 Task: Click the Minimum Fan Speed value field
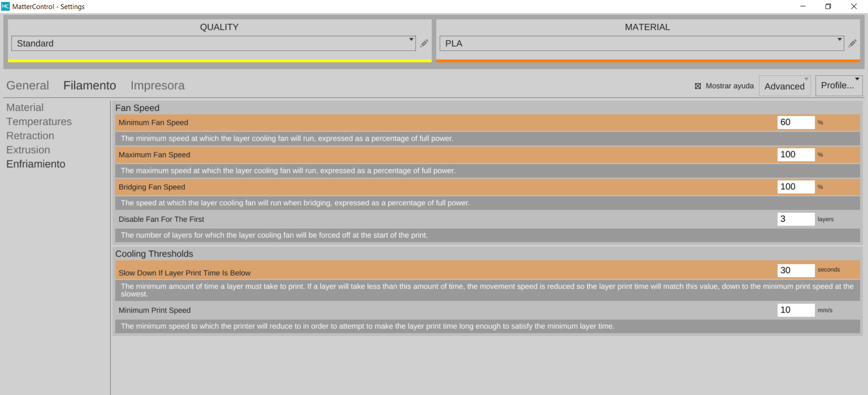[795, 123]
